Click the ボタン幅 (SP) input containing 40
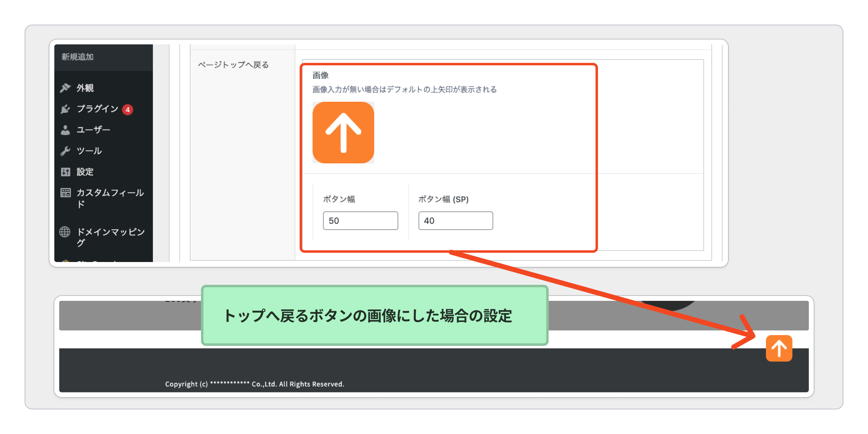The width and height of the screenshot is (868, 434). click(455, 221)
